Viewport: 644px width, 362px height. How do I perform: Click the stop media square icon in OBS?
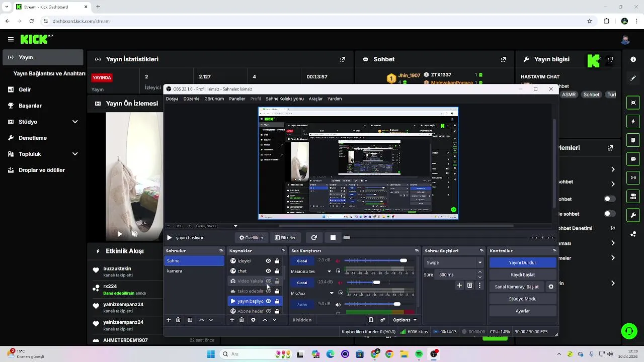point(333,238)
